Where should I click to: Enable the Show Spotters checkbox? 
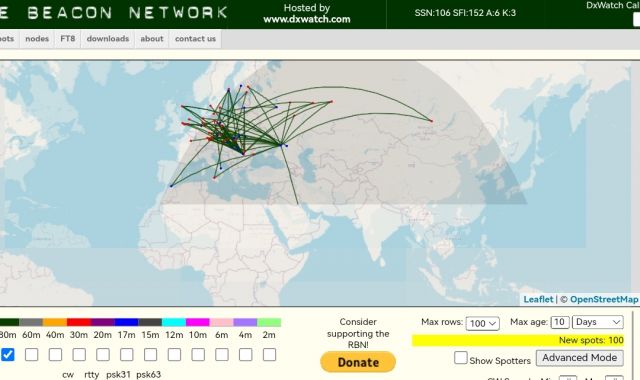pyautogui.click(x=461, y=358)
